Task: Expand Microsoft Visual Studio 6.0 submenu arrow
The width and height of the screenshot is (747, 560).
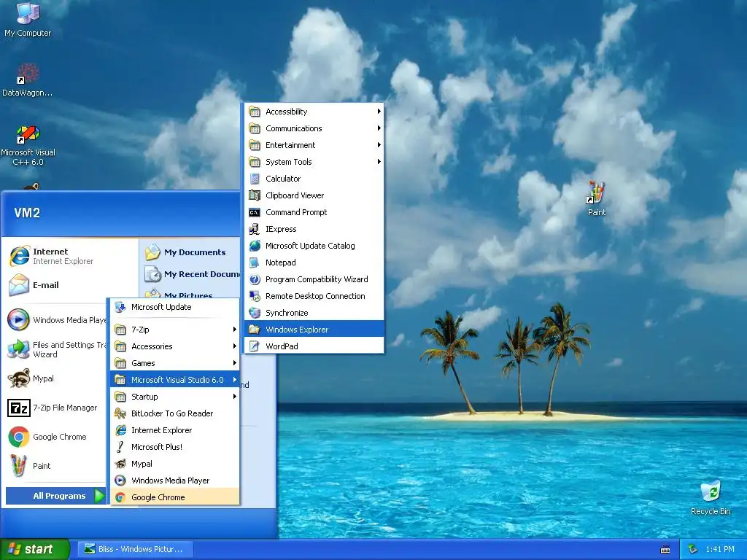Action: point(234,379)
